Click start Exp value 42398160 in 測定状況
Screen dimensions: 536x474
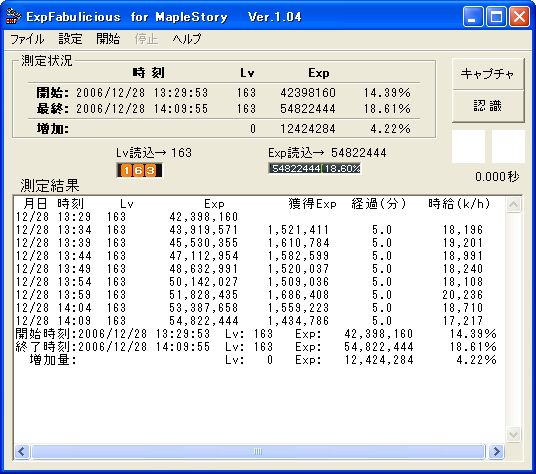coord(308,93)
